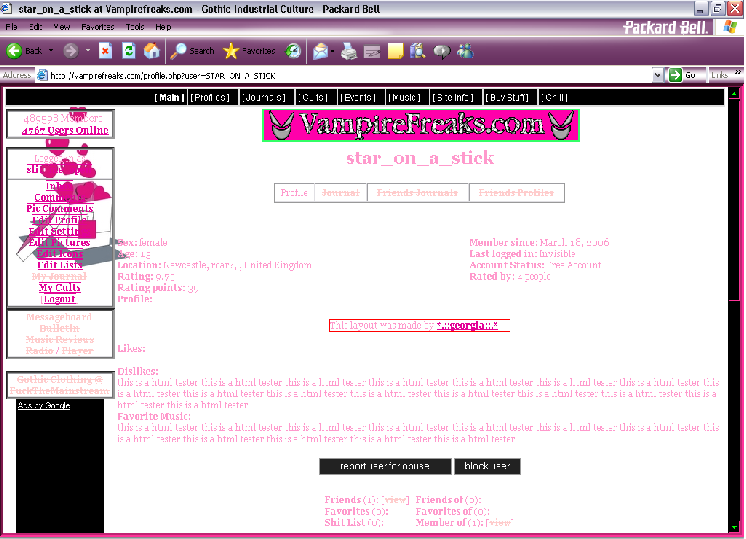Refresh the page with the Refresh icon

(x=128, y=50)
